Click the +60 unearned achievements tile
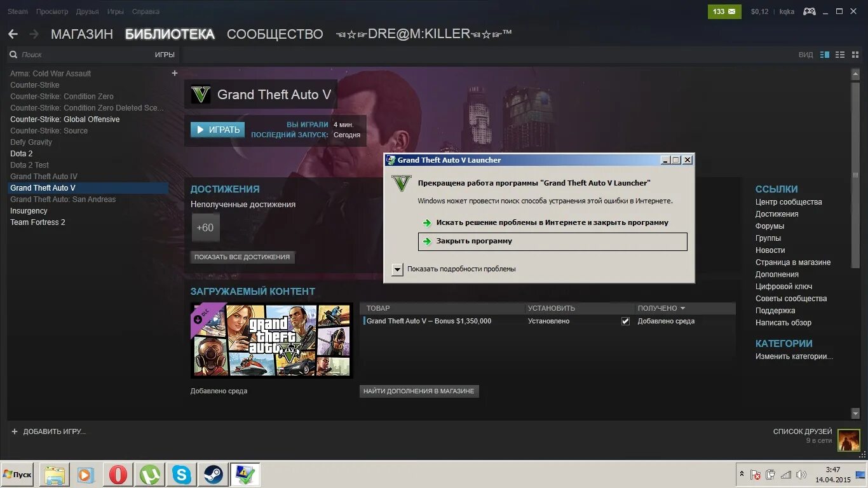 pyautogui.click(x=205, y=227)
